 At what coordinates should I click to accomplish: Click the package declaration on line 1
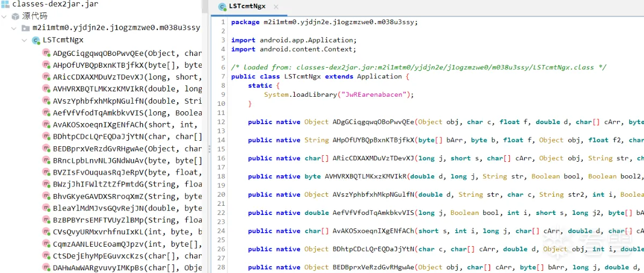coord(324,22)
